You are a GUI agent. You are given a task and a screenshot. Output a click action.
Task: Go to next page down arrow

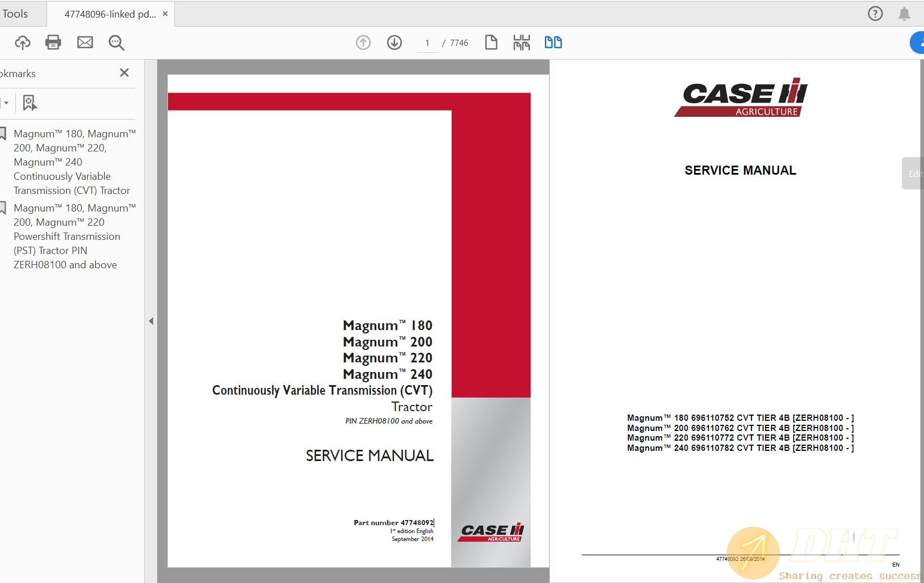point(394,43)
